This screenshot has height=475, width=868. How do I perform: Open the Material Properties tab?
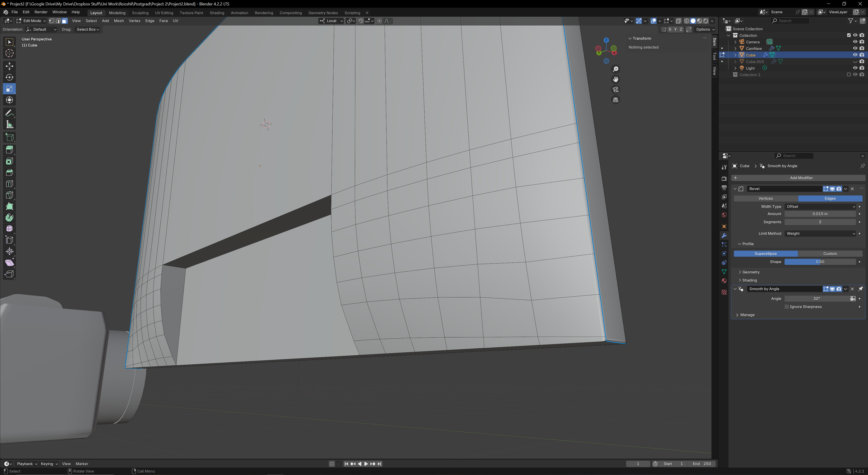[724, 280]
